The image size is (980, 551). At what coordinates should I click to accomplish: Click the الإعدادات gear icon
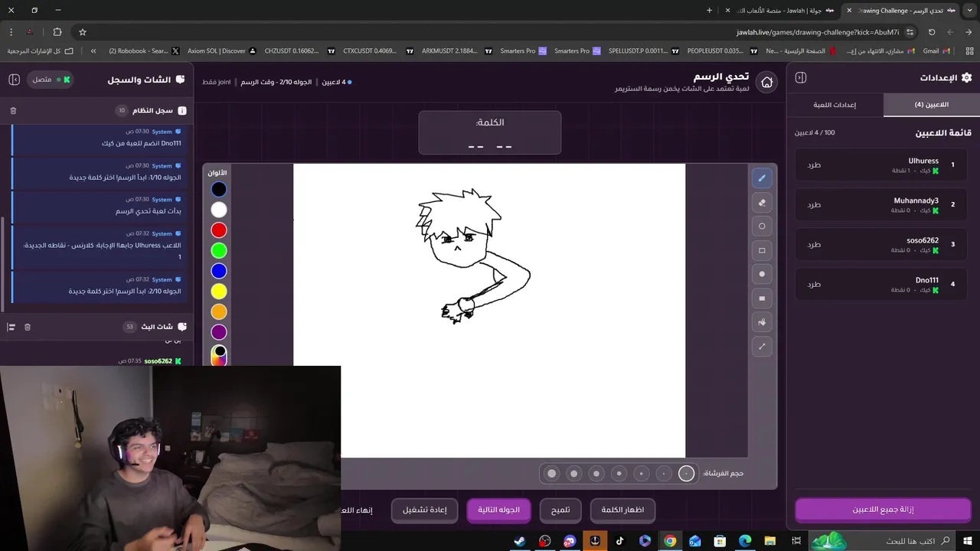(966, 77)
